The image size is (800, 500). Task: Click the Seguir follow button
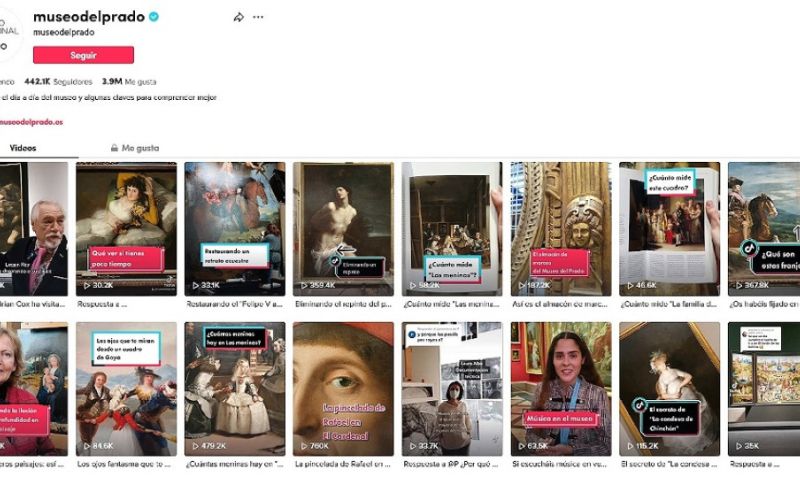pos(84,55)
